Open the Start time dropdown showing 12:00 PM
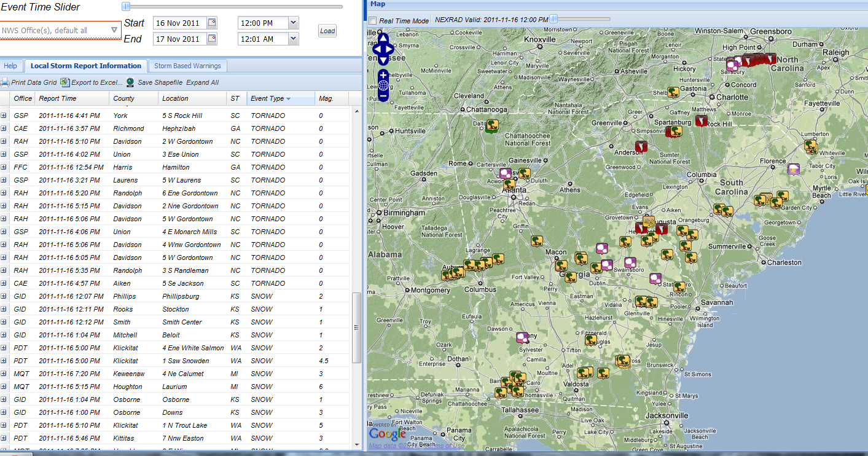Image resolution: width=868 pixels, height=456 pixels. tap(293, 23)
